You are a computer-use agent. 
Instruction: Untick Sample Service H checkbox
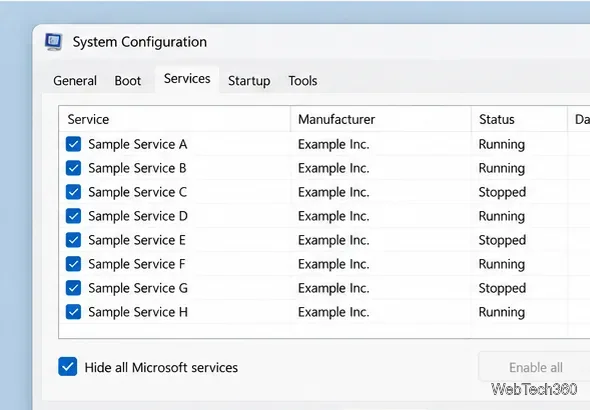(x=73, y=312)
